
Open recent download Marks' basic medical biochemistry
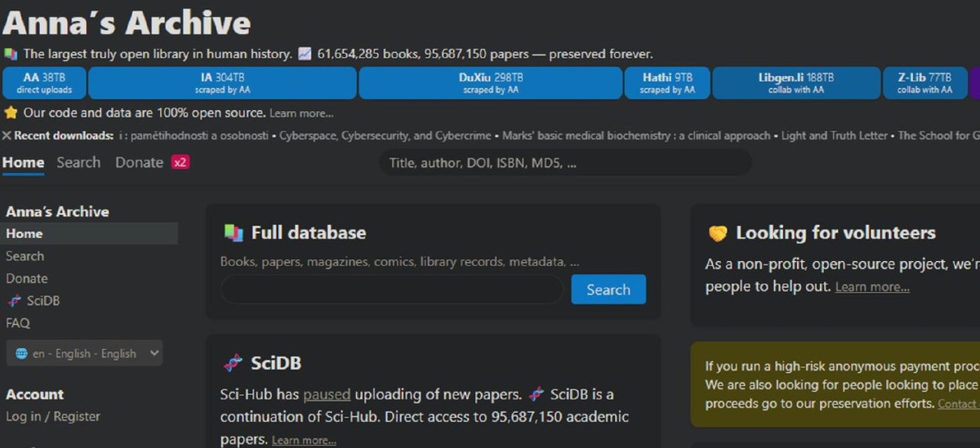(x=636, y=135)
